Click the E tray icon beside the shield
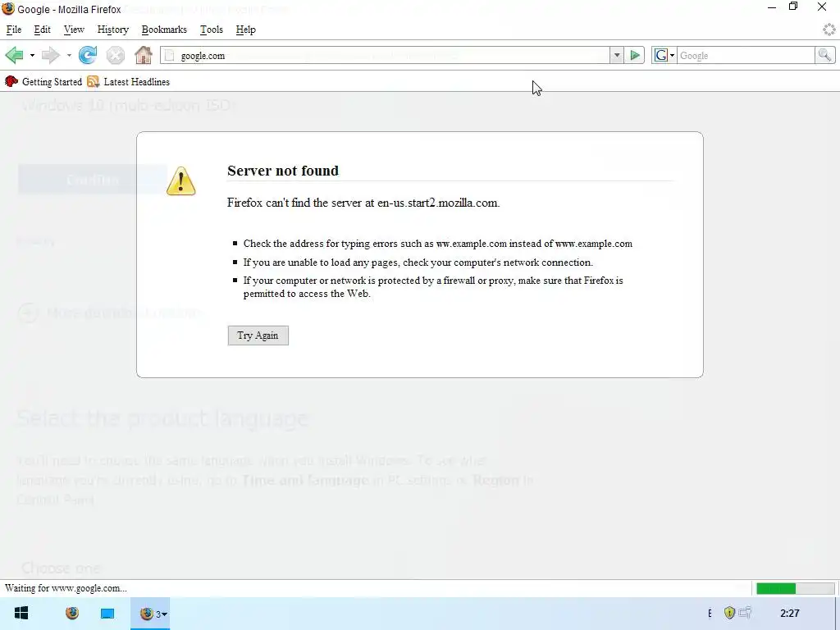 coord(710,614)
